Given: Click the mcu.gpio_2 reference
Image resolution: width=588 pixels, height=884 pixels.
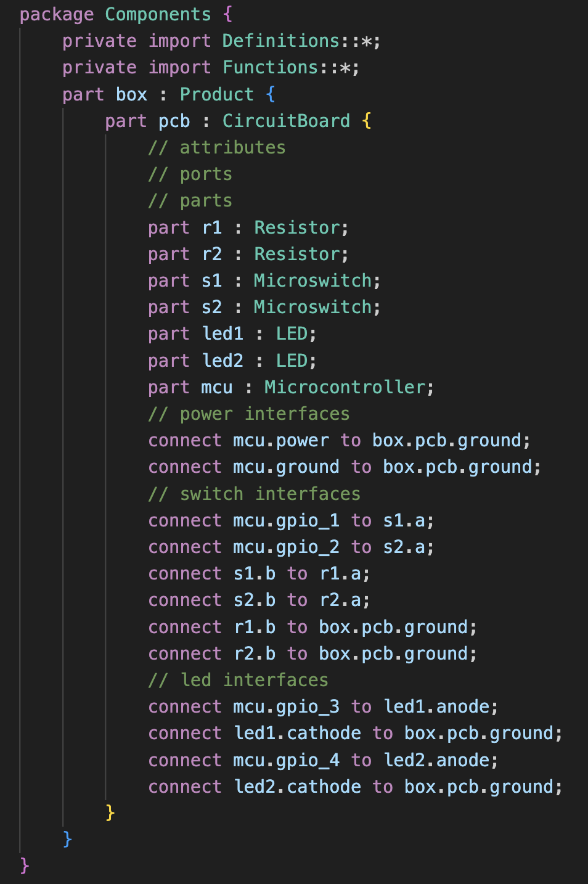Looking at the screenshot, I should click(286, 547).
